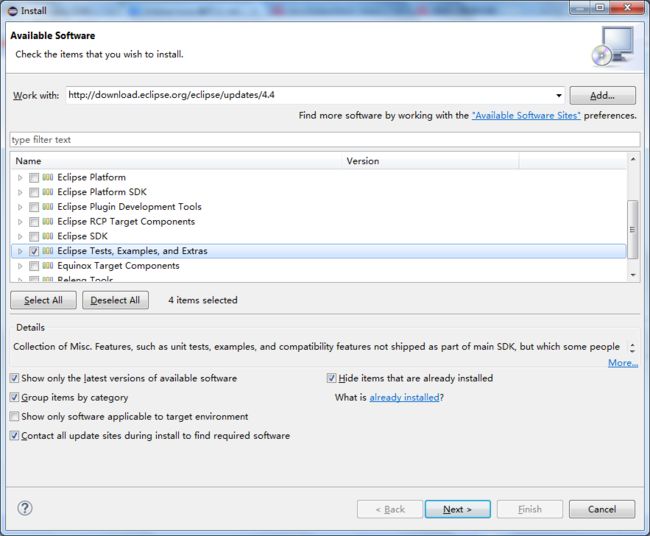The image size is (650, 536).
Task: Click the Eclipse Platform category icon
Action: point(48,177)
